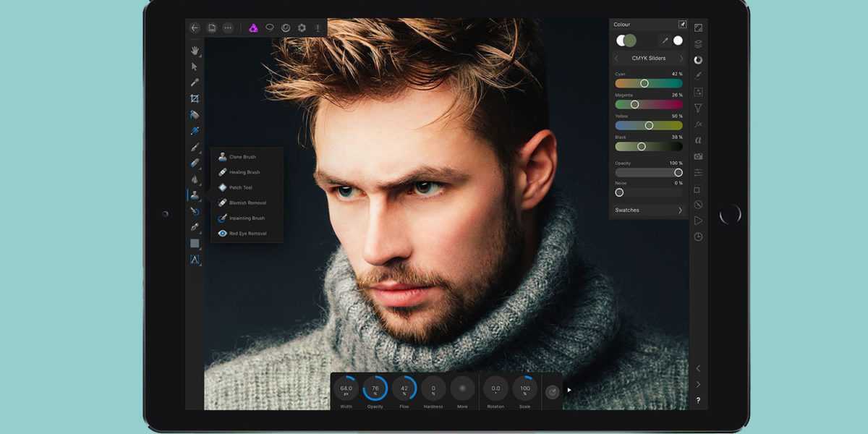Select the Hand (pan) tool
The width and height of the screenshot is (868, 434).
click(195, 51)
